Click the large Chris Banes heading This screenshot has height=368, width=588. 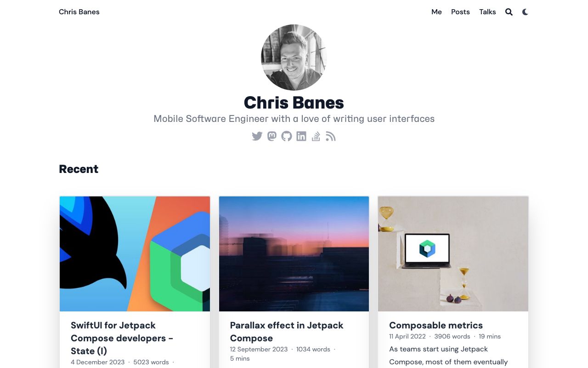(294, 103)
